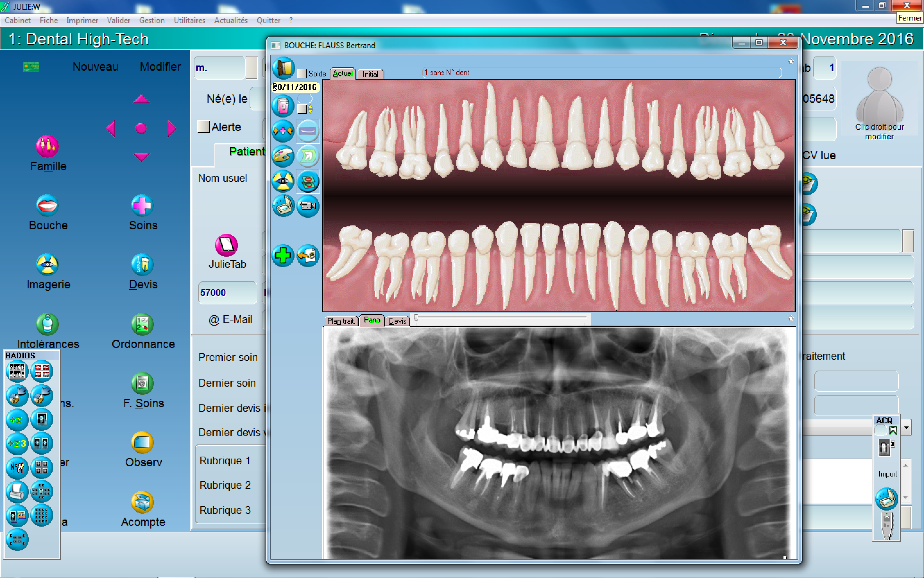This screenshot has width=924, height=578.
Task: Click the '1 sans N° dent' field
Action: pos(602,72)
